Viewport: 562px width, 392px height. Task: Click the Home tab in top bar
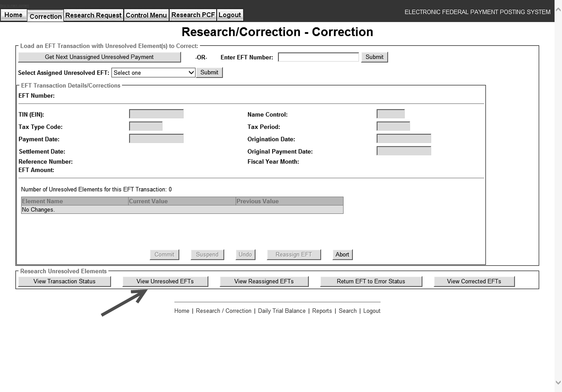[x=13, y=15]
